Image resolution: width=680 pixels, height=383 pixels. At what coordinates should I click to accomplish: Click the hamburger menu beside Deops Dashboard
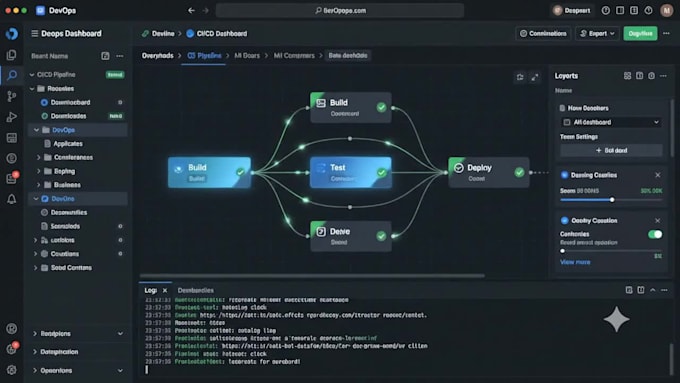point(35,33)
